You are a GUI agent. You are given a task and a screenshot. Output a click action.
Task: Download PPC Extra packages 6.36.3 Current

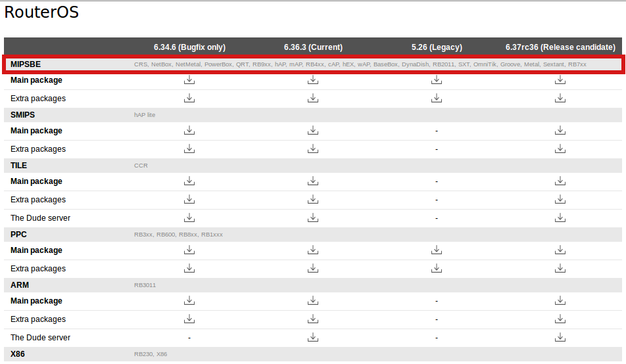pyautogui.click(x=313, y=269)
